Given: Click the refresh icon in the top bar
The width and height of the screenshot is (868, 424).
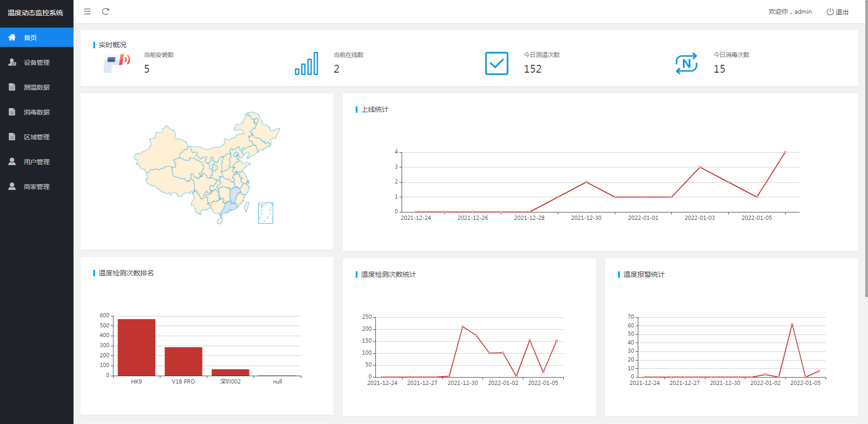Looking at the screenshot, I should [x=106, y=11].
